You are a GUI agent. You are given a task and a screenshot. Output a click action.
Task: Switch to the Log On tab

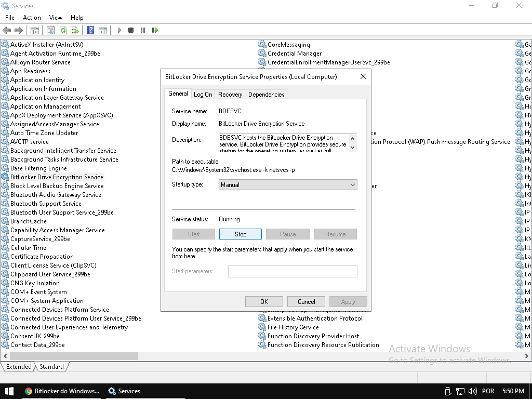(x=203, y=95)
